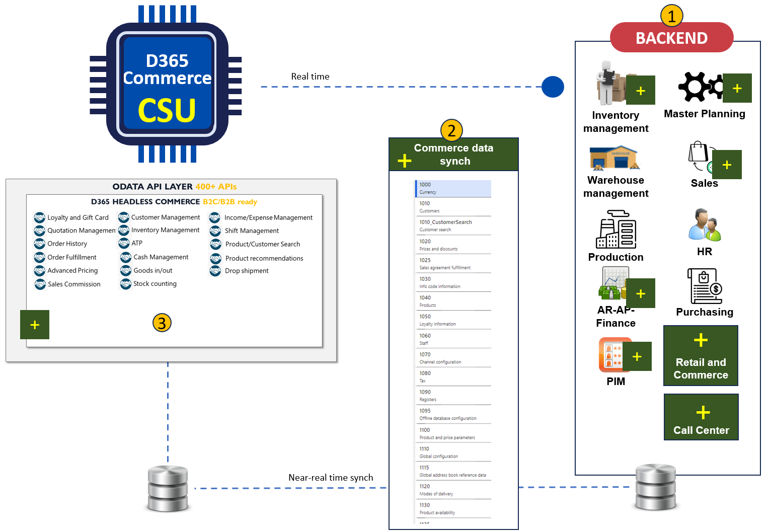Image resolution: width=770 pixels, height=532 pixels.
Task: Open the 1010_CustomerSearch job row
Action: 453,225
